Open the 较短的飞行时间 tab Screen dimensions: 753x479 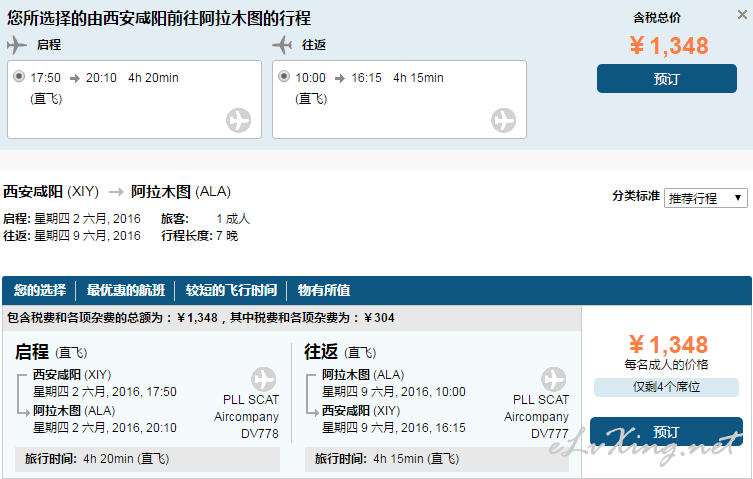231,290
